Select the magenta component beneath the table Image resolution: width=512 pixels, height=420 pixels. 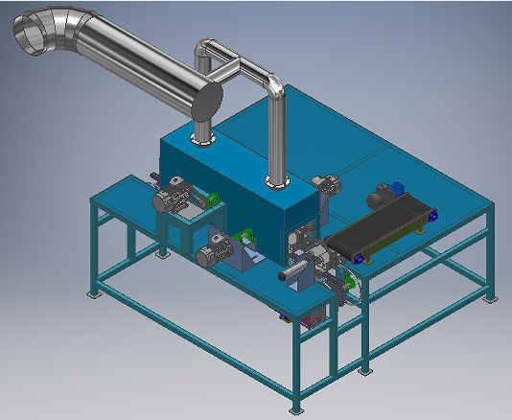pos(313,317)
